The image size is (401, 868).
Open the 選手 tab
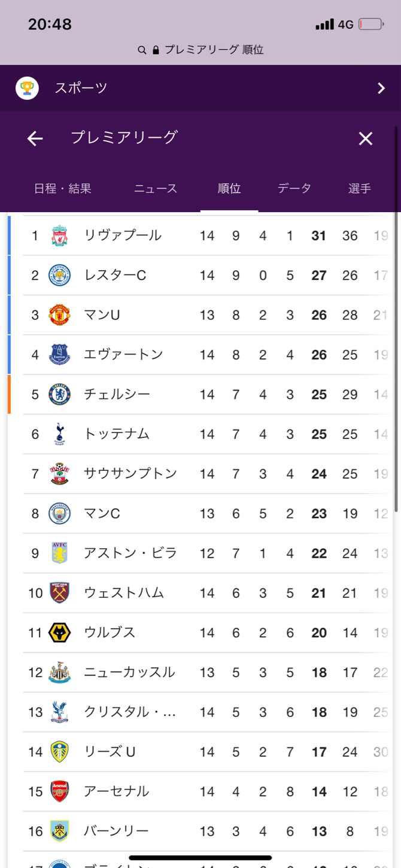[x=360, y=189]
